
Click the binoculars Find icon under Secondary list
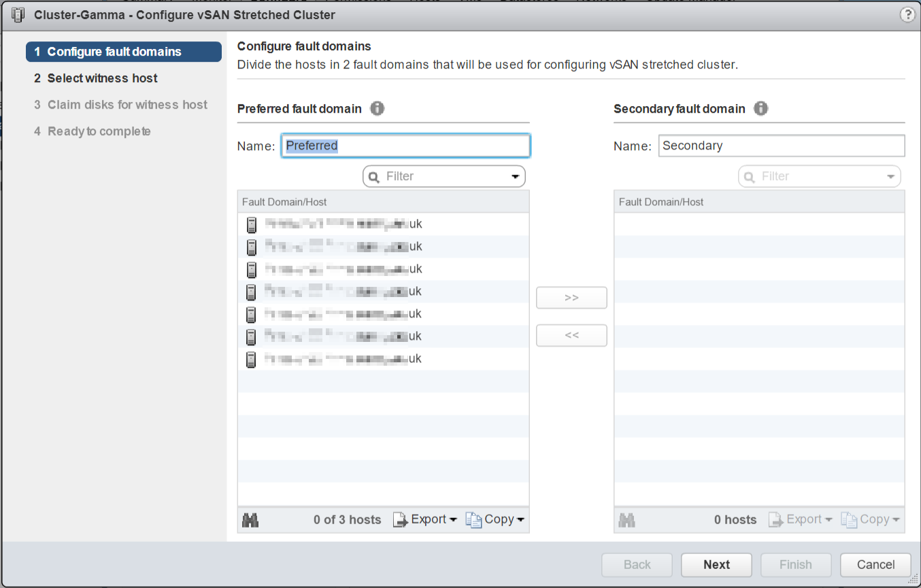pyautogui.click(x=627, y=520)
